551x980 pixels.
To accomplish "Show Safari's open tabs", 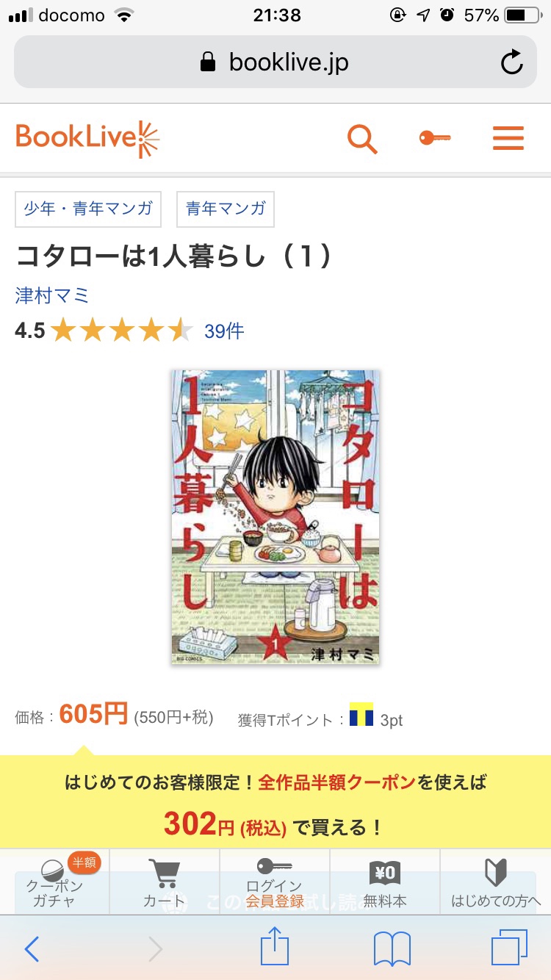I will 509,948.
